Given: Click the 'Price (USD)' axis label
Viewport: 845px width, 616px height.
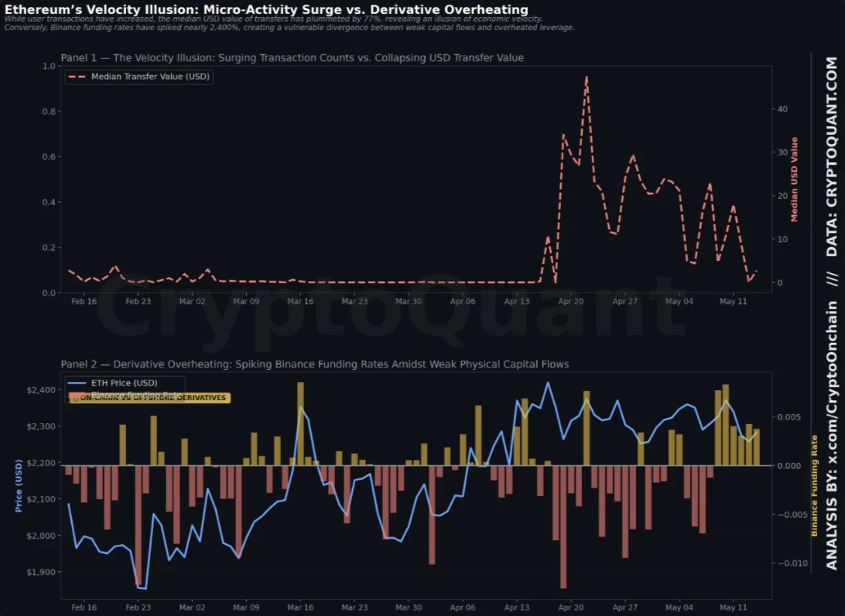Looking at the screenshot, I should [19, 485].
